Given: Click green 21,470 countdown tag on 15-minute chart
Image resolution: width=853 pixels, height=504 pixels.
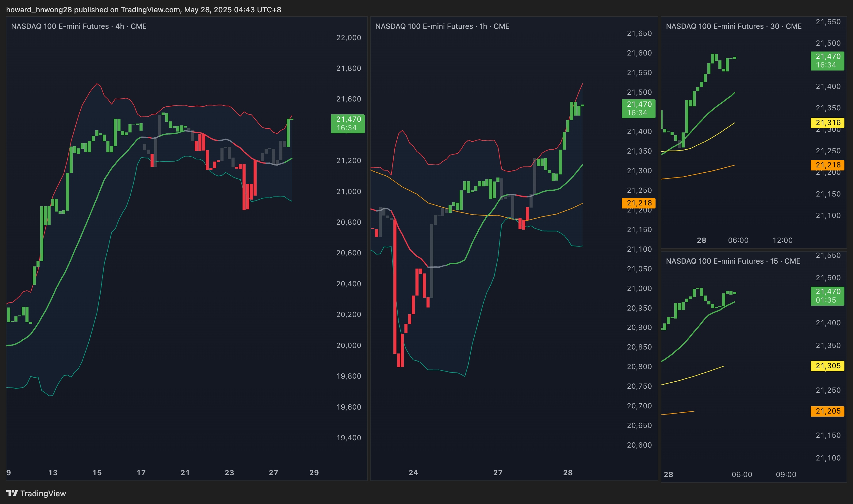Looking at the screenshot, I should coord(827,296).
